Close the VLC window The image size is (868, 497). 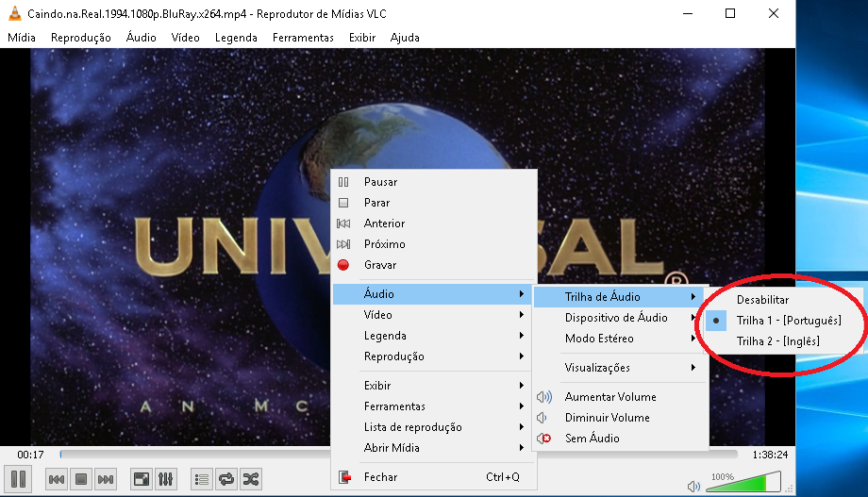774,13
